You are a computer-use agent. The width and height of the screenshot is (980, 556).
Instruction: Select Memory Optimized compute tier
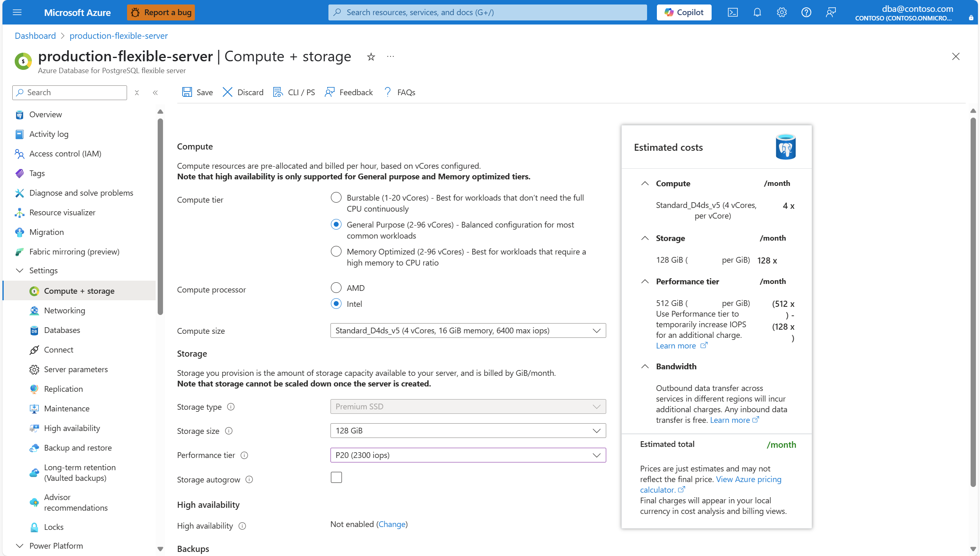coord(336,252)
